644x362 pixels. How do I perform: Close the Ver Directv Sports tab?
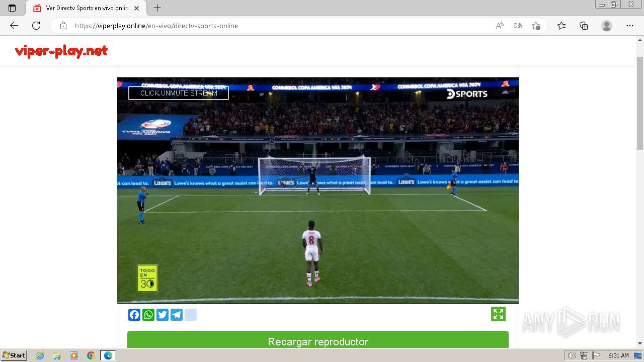pos(136,8)
